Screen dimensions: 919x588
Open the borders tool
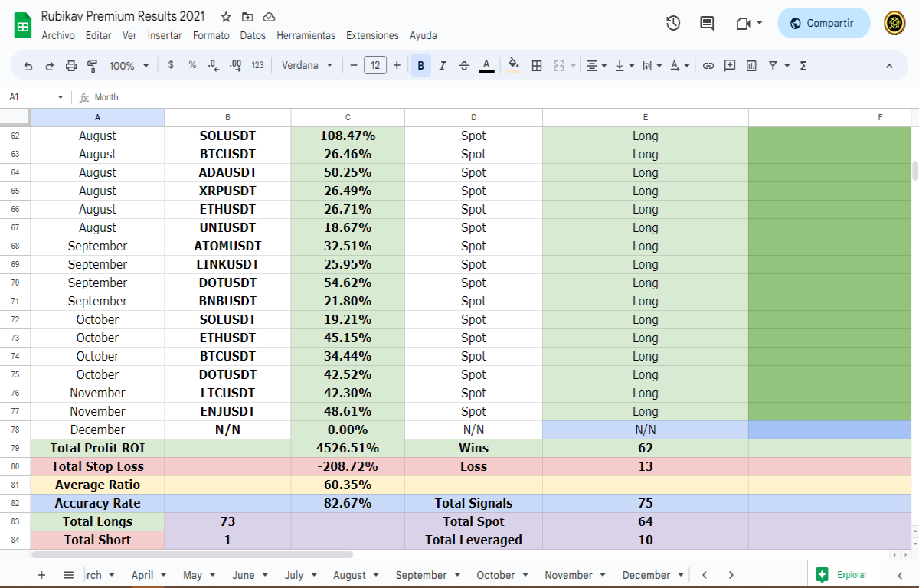[537, 66]
